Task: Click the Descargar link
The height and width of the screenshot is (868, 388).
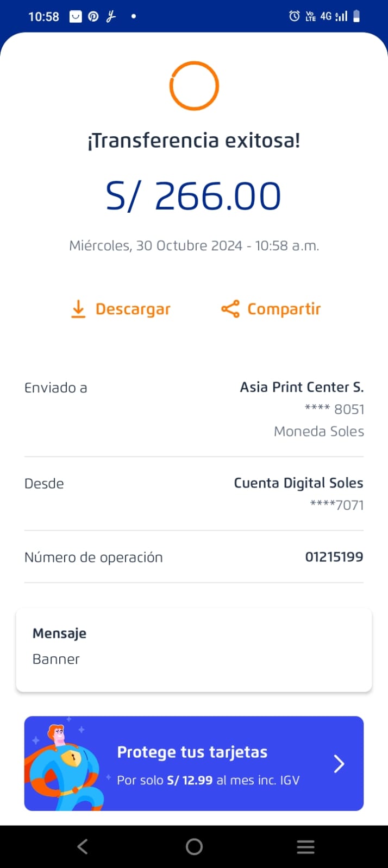Action: [x=133, y=309]
